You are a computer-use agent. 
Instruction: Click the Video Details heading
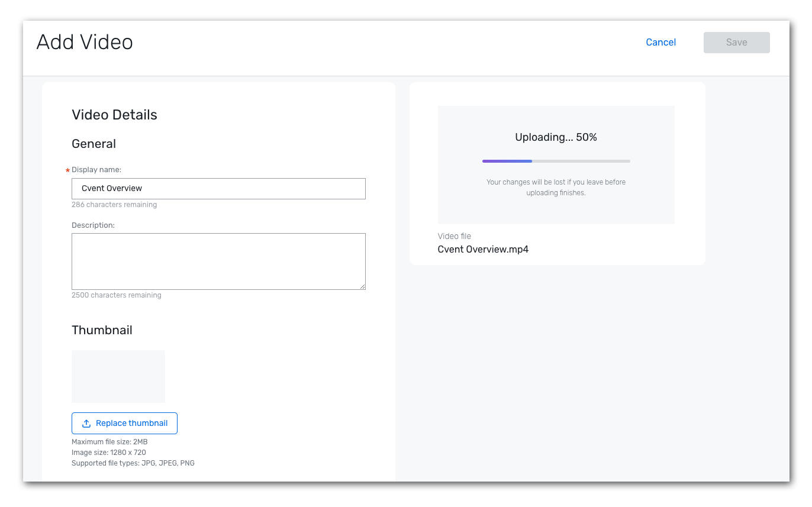[114, 115]
